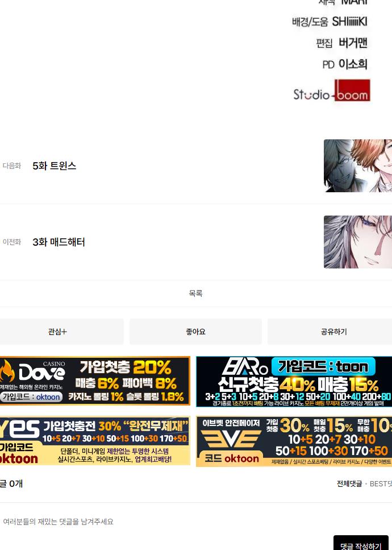Share via the '공유하기' button

[330, 332]
